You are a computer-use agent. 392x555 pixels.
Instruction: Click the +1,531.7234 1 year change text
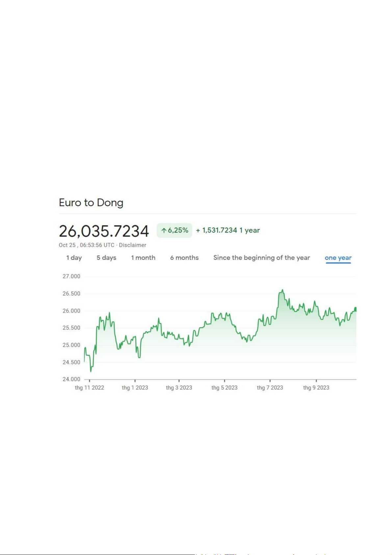(x=228, y=230)
